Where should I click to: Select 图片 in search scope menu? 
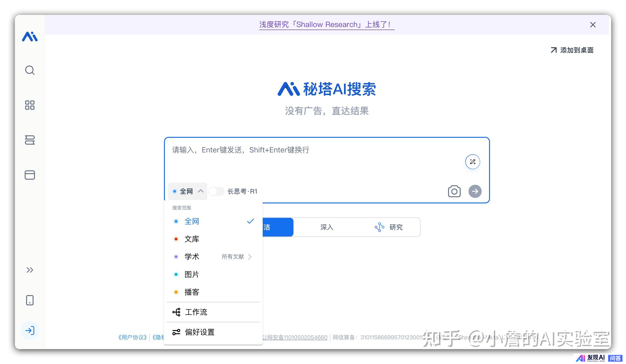click(213, 274)
